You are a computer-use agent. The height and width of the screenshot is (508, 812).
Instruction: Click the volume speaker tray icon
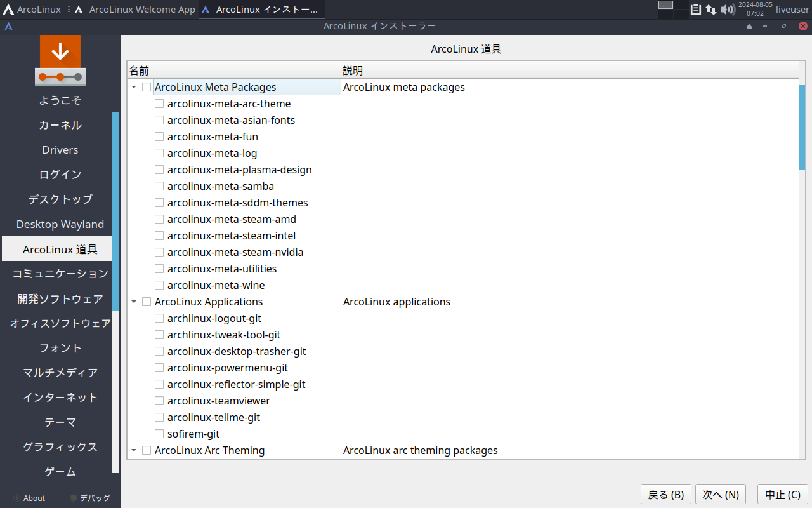click(728, 10)
